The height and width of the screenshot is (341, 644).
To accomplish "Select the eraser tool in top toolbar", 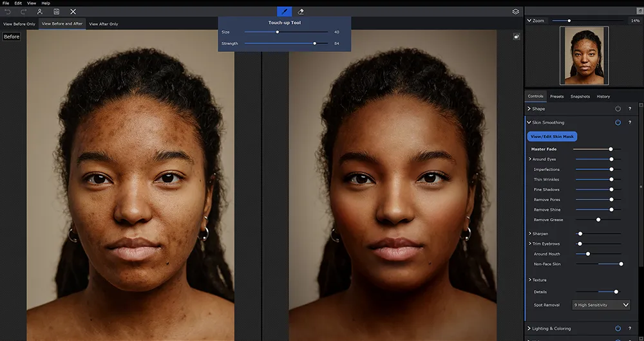I will coord(301,12).
